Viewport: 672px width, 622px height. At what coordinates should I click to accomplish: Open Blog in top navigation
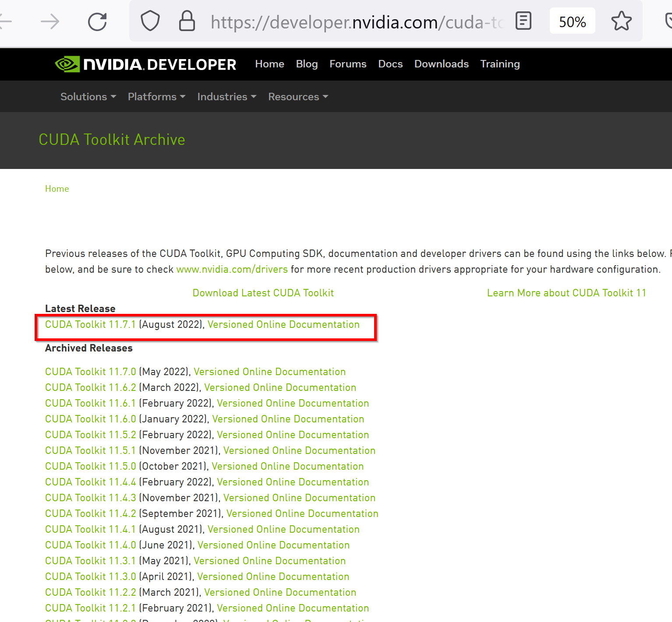point(307,64)
